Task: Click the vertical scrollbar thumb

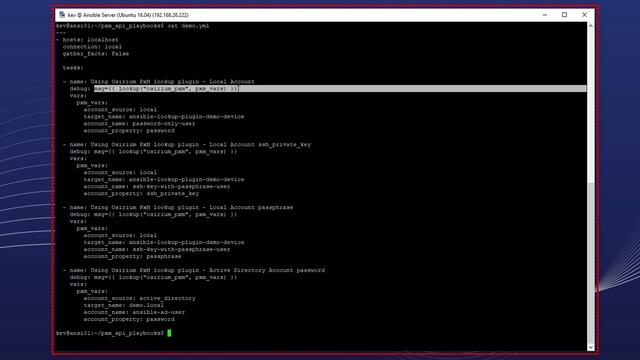Action: (x=591, y=264)
